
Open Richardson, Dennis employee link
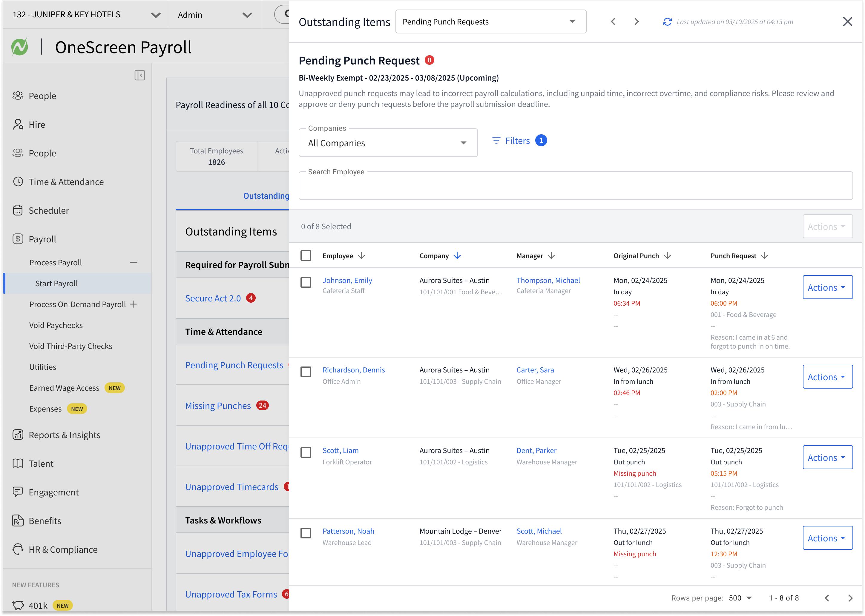354,370
